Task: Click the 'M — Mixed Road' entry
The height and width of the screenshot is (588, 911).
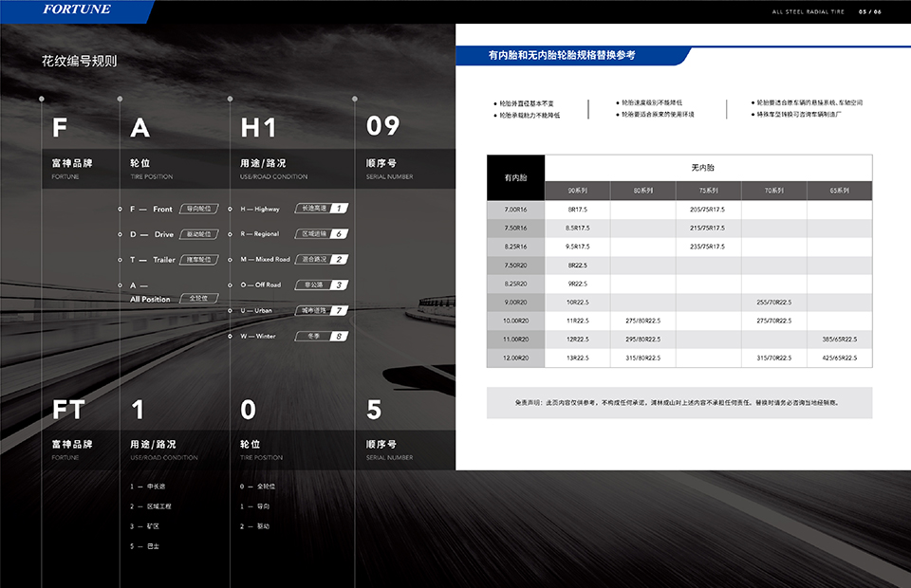Action: (266, 260)
